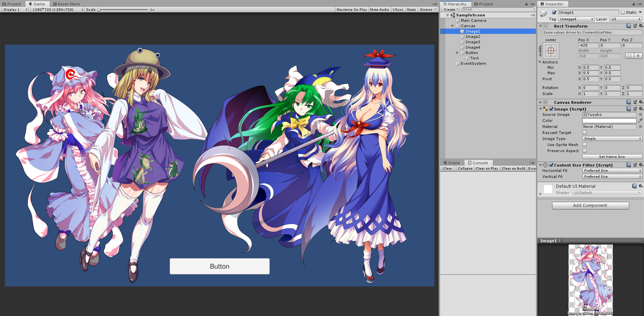Open the Image Type dropdown
Image resolution: width=644 pixels, height=316 pixels.
click(x=612, y=139)
